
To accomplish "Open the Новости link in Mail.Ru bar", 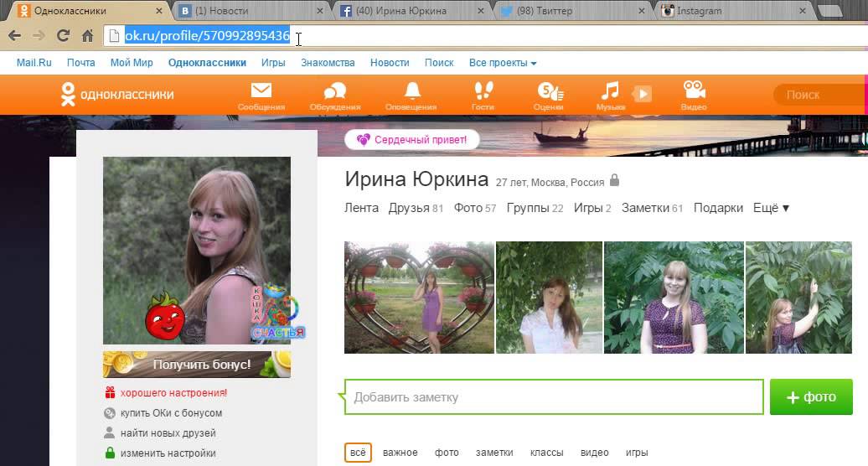I will [390, 63].
